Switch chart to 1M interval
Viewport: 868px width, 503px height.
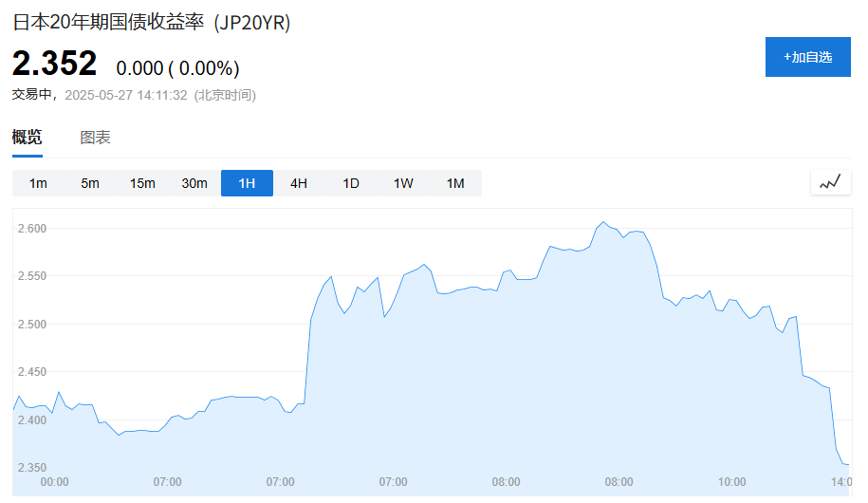pos(455,183)
